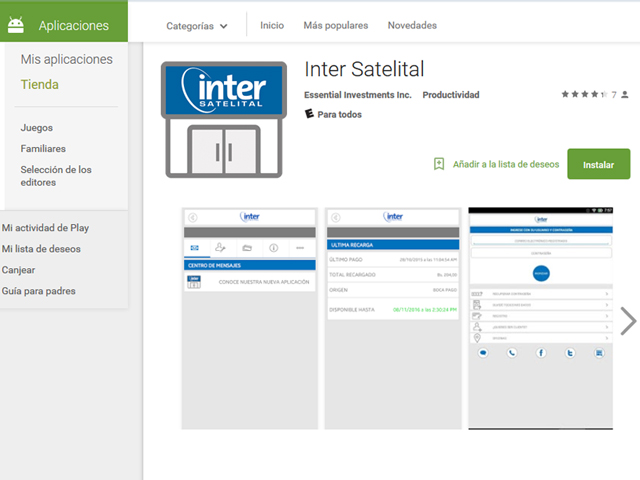The width and height of the screenshot is (640, 480).
Task: Open the login screen screenshot
Action: pyautogui.click(x=540, y=318)
